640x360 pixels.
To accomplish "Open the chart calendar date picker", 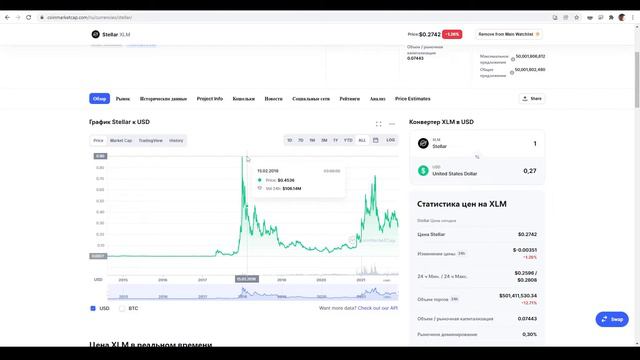I will pyautogui.click(x=376, y=140).
